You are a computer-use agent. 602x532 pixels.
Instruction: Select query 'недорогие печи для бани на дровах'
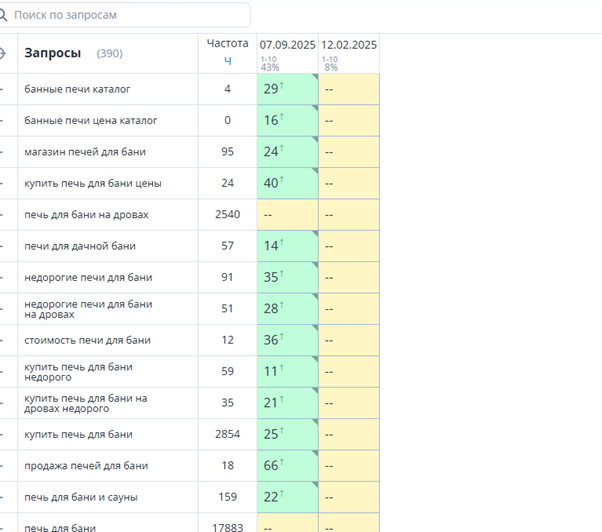pyautogui.click(x=88, y=309)
